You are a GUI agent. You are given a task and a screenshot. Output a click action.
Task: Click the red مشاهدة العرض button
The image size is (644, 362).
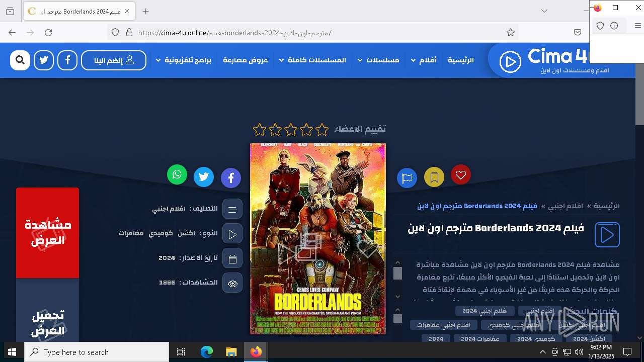(47, 233)
